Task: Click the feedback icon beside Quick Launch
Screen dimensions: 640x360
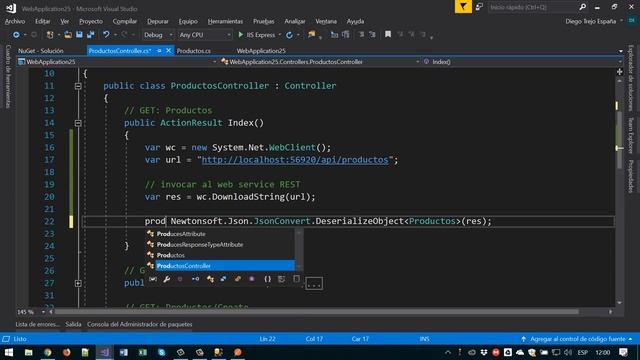Action: tap(479, 7)
